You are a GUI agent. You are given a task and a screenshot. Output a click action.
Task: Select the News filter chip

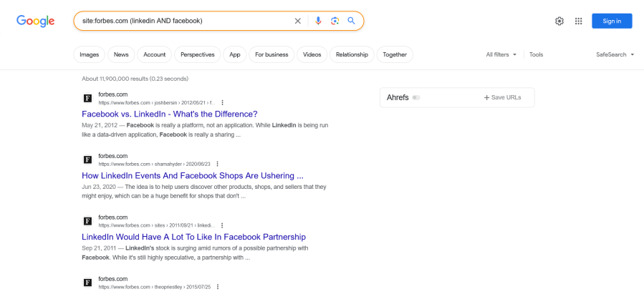121,54
